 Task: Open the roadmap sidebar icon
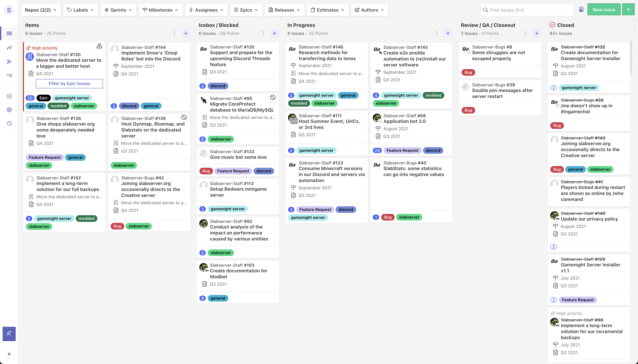tap(9, 61)
